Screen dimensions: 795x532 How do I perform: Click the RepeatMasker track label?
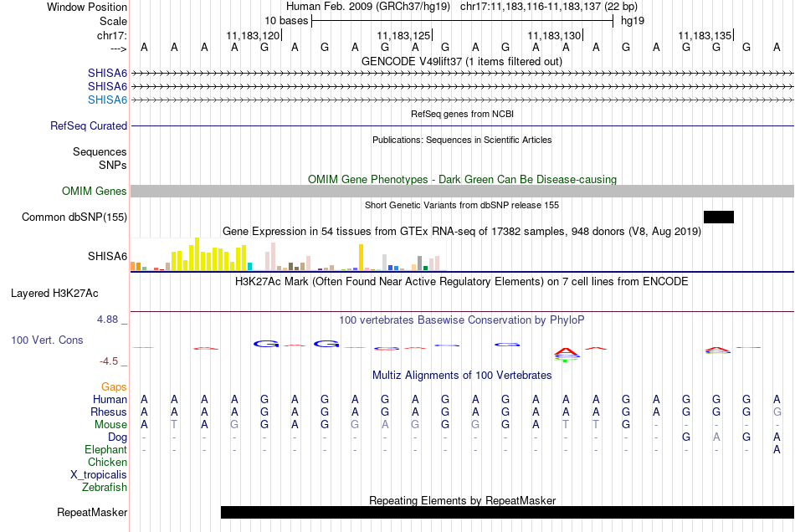(92, 512)
